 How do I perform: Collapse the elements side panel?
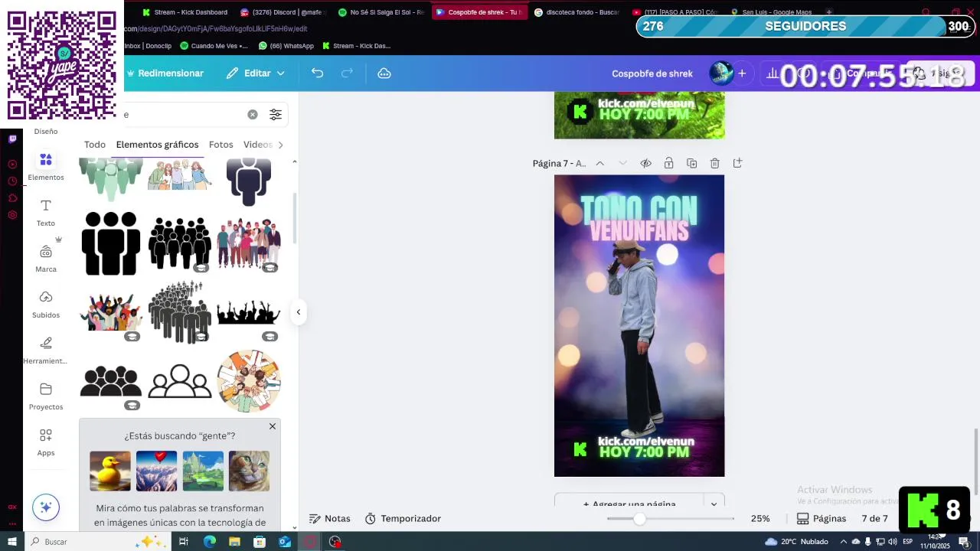point(299,312)
